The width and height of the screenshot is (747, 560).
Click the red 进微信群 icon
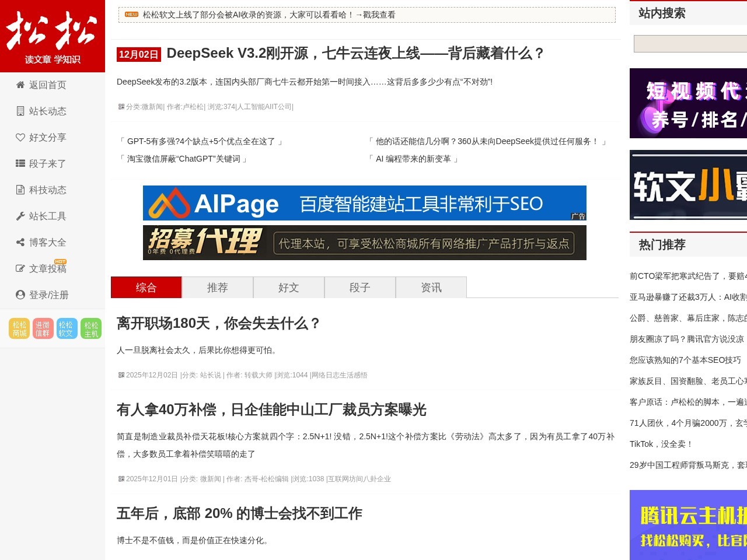pos(43,327)
